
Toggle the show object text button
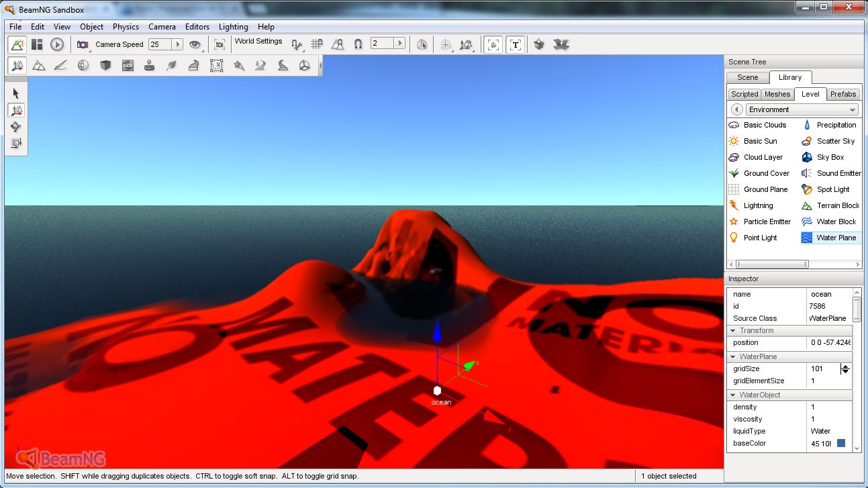pos(515,45)
